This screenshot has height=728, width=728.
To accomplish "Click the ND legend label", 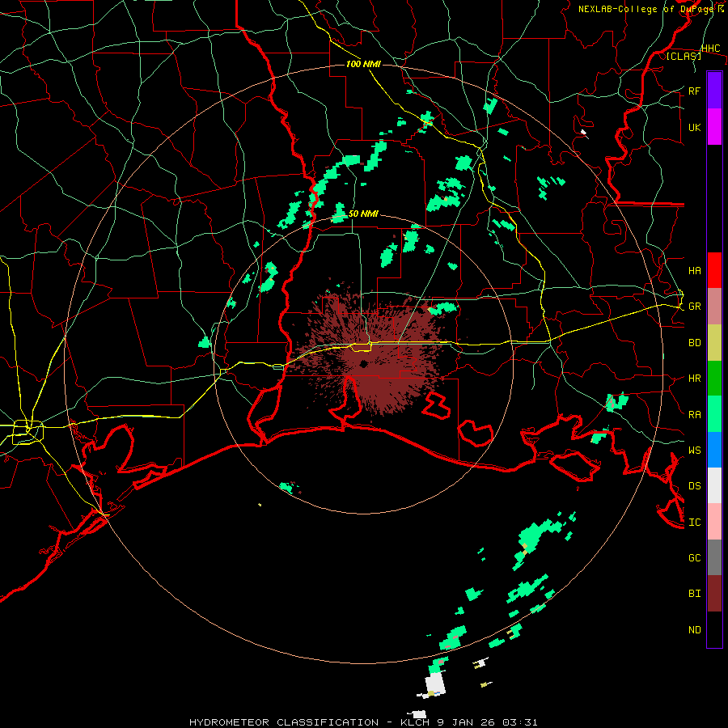I will 695,630.
